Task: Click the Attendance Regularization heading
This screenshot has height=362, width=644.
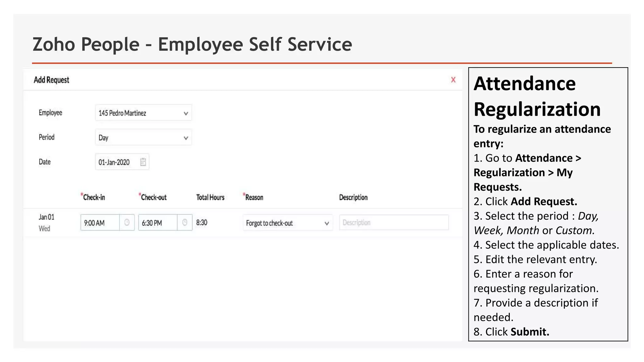Action: pyautogui.click(x=537, y=96)
